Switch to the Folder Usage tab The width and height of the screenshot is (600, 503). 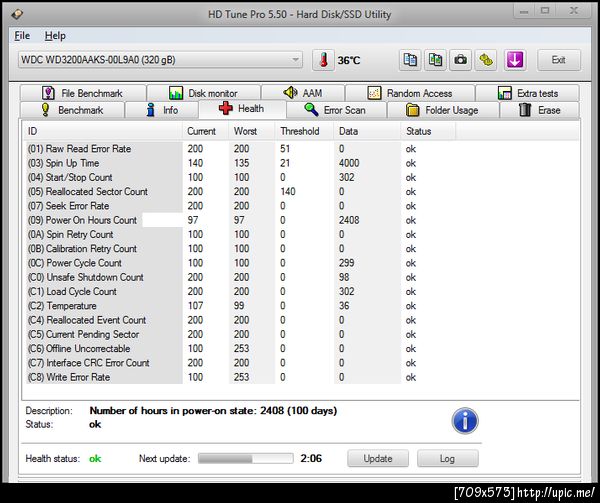tap(443, 110)
